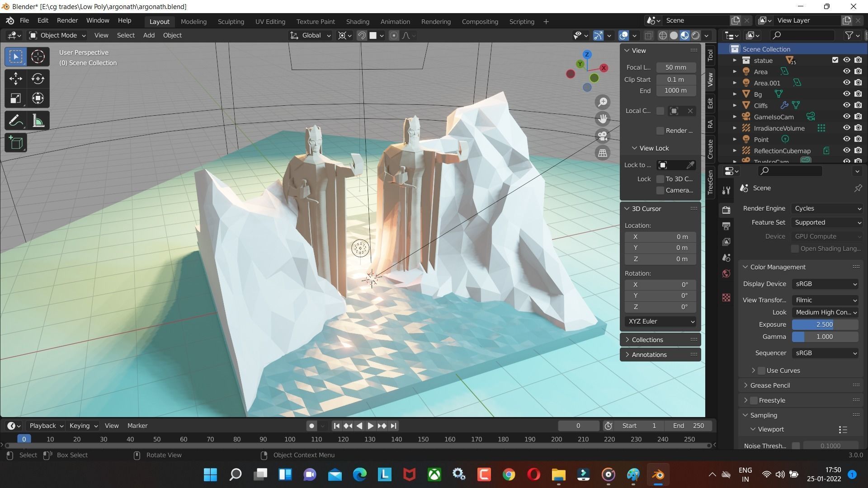868x488 pixels.
Task: Click the pan view hand icon
Action: (x=603, y=119)
